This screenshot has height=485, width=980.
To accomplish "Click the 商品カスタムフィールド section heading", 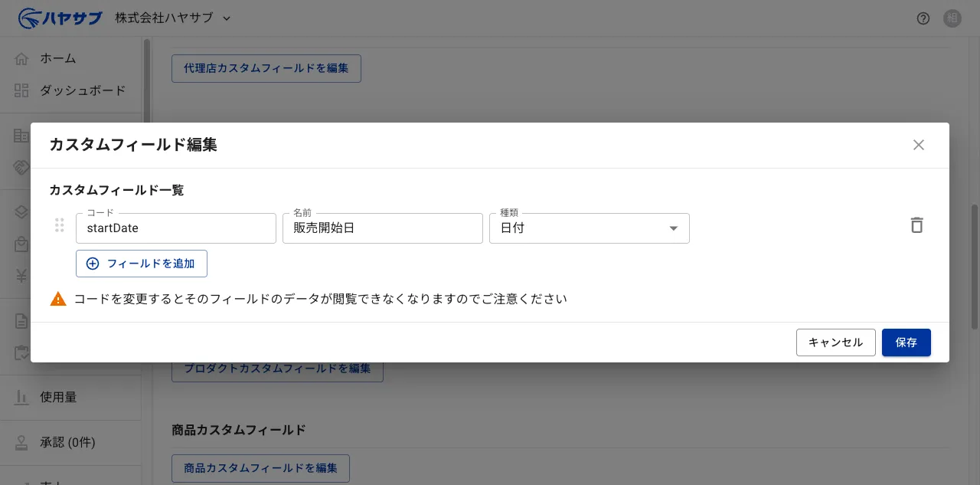I will (x=239, y=430).
